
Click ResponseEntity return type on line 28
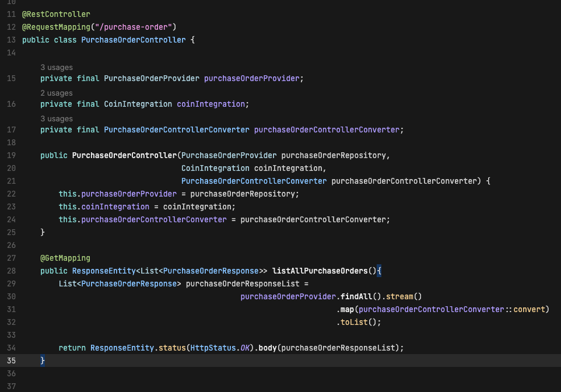pyautogui.click(x=104, y=271)
